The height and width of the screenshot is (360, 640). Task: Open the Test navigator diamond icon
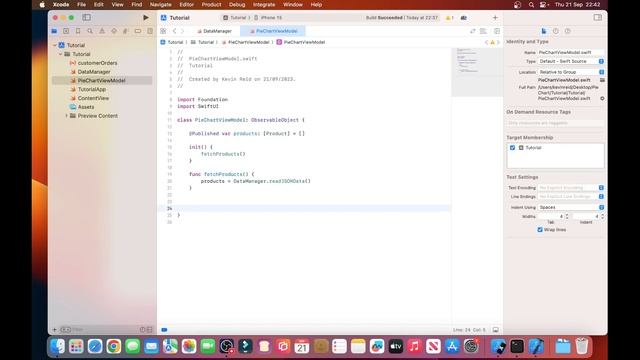click(x=114, y=31)
